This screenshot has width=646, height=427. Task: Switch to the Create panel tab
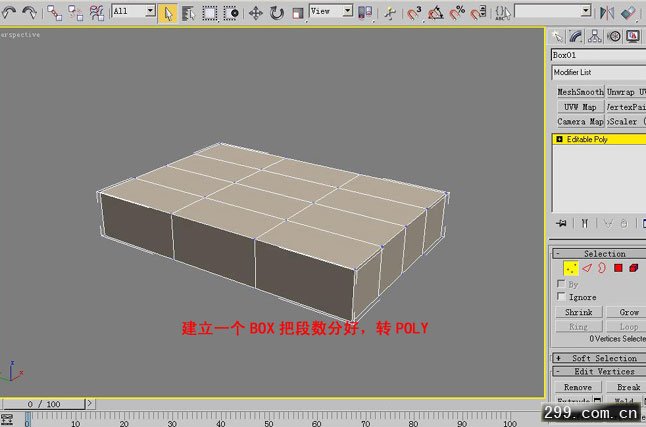(x=557, y=37)
